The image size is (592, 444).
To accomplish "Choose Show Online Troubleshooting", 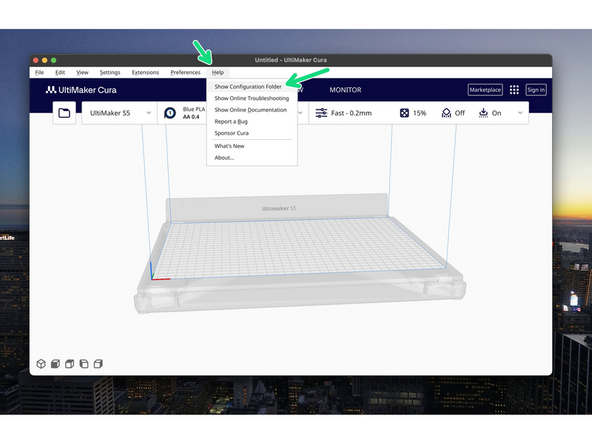I will click(252, 98).
